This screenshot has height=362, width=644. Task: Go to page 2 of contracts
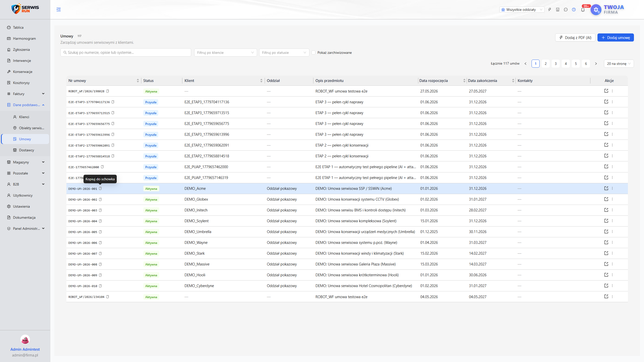pyautogui.click(x=546, y=64)
